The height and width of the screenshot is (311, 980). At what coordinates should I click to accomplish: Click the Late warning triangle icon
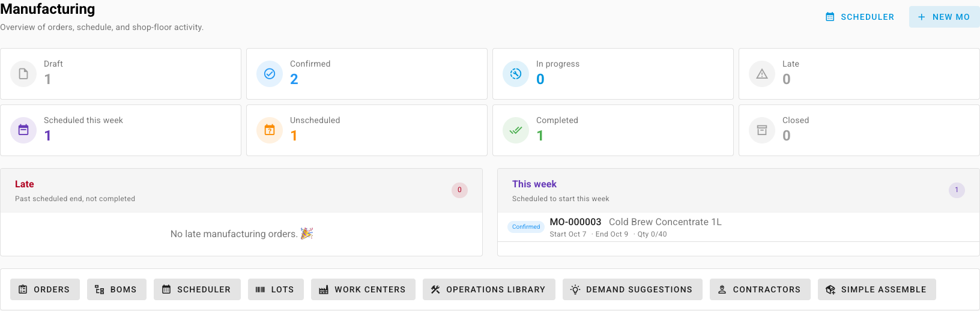click(x=762, y=74)
